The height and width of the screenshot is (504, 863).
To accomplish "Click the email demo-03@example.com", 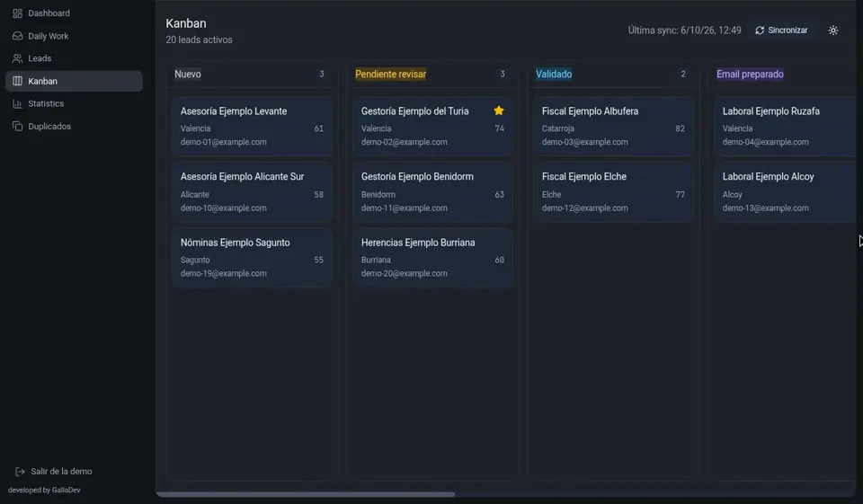I will 584,142.
